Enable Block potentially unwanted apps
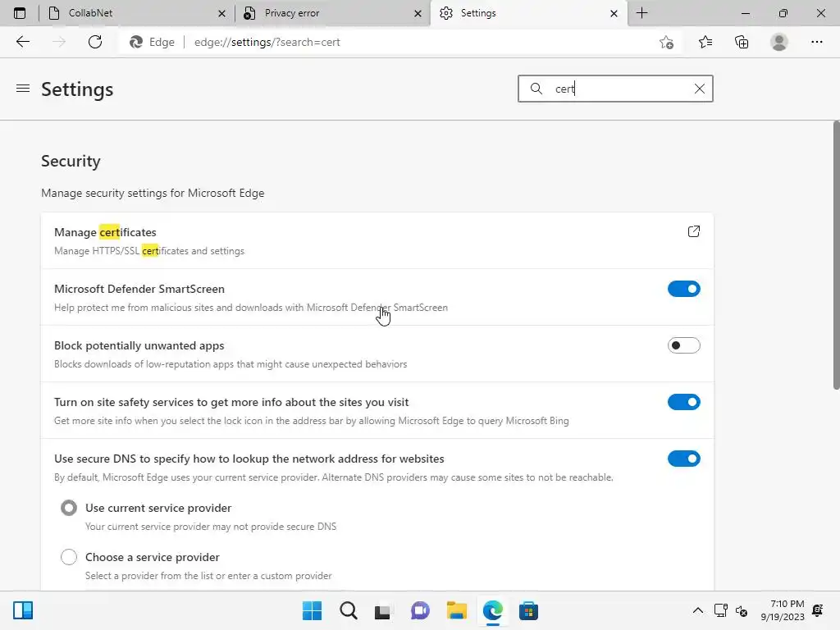The height and width of the screenshot is (630, 840). click(684, 345)
